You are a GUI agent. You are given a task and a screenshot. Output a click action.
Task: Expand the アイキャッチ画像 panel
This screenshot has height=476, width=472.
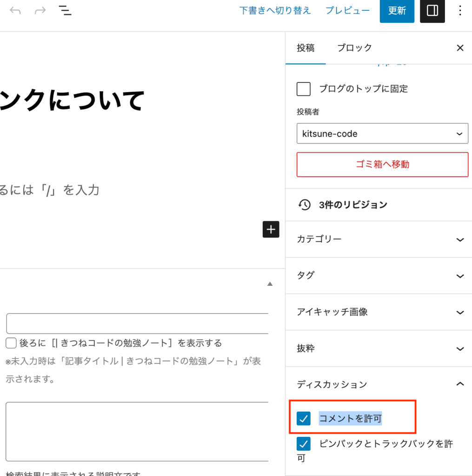(379, 312)
